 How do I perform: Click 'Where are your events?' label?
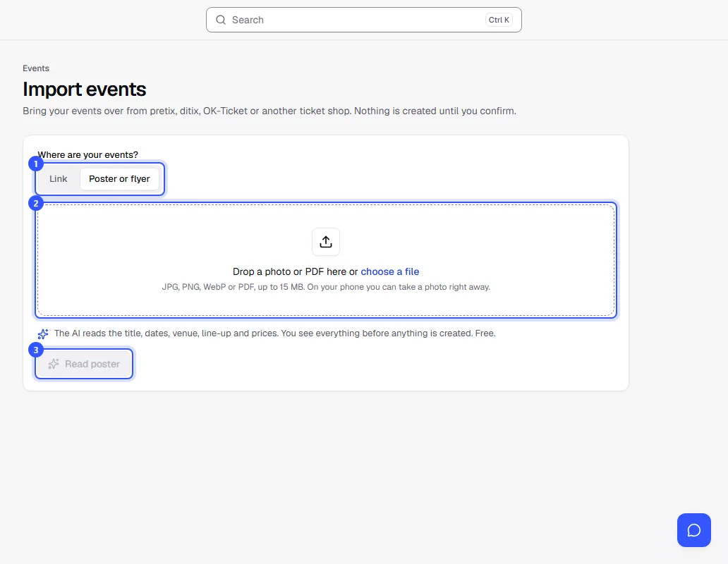[87, 155]
